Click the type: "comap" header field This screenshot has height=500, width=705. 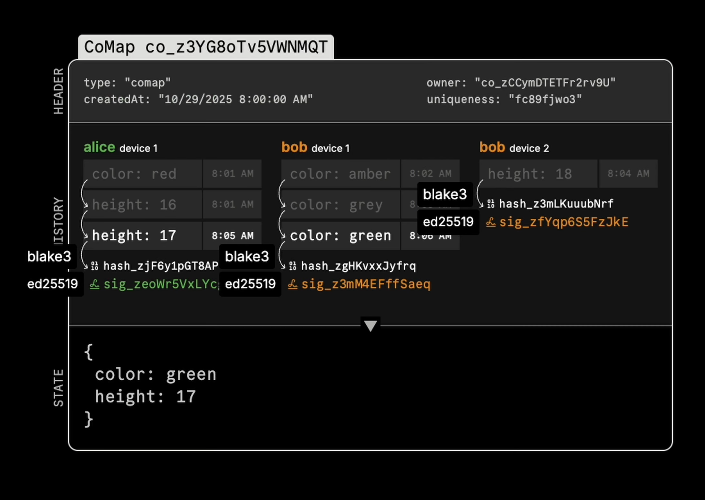coord(127,83)
